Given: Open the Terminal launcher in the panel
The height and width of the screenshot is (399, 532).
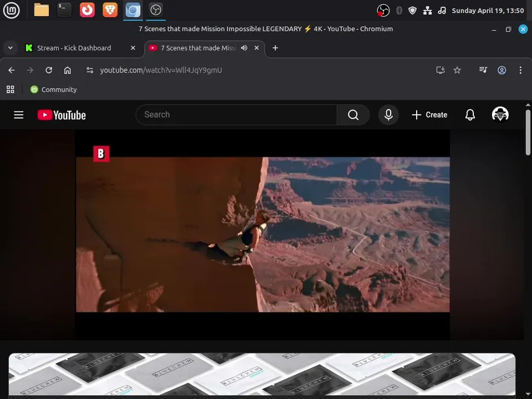Looking at the screenshot, I should [64, 10].
